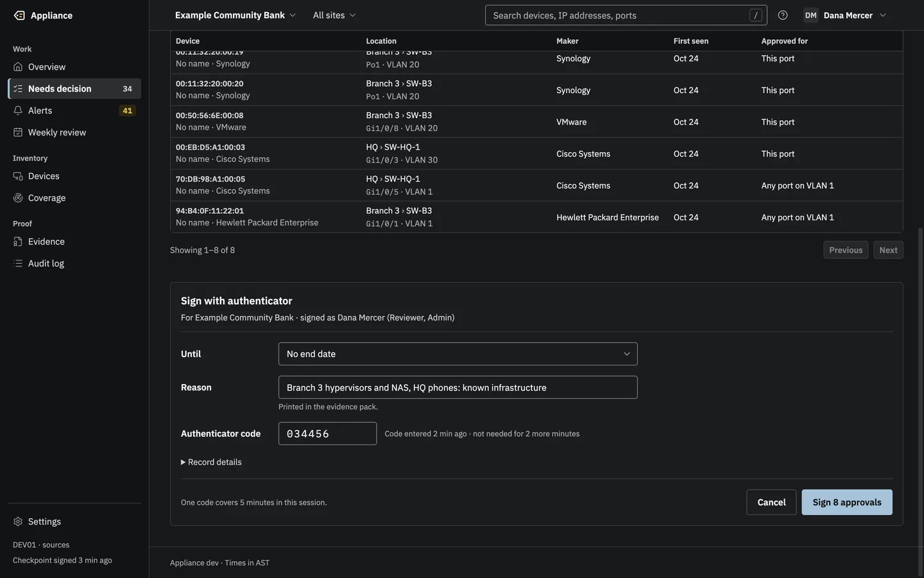924x578 pixels.
Task: Open the Overview page icon
Action: coord(18,67)
